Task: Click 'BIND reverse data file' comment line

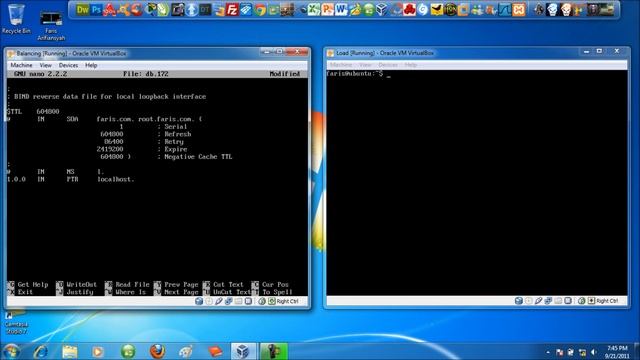Action: [106, 97]
